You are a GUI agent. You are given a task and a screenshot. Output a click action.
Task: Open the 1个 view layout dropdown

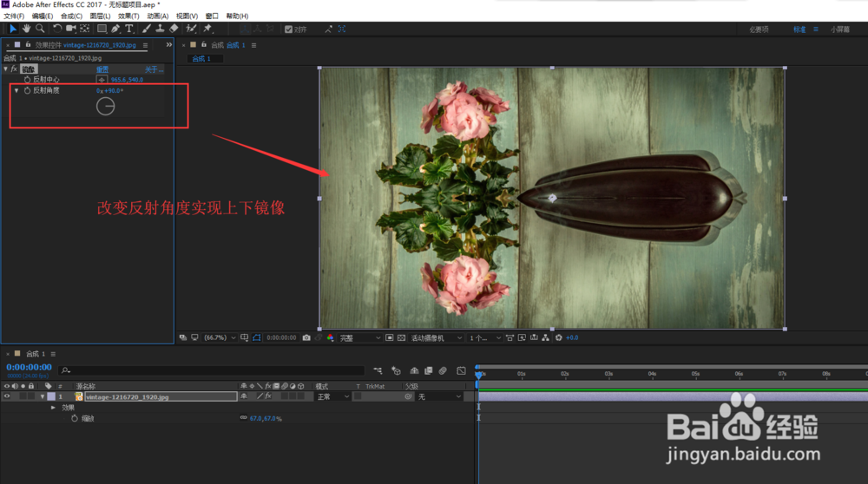pos(485,337)
